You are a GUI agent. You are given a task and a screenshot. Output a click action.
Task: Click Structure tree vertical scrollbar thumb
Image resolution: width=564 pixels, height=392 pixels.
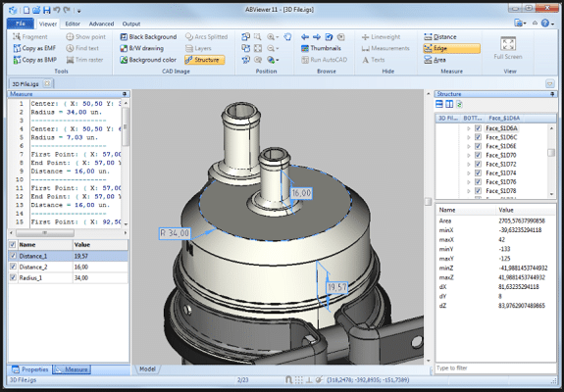[x=551, y=153]
